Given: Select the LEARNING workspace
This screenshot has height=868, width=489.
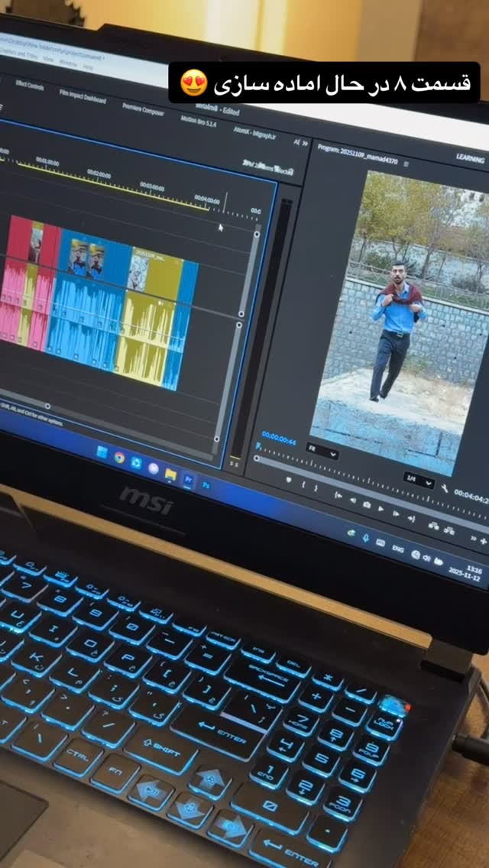Looking at the screenshot, I should 470,157.
